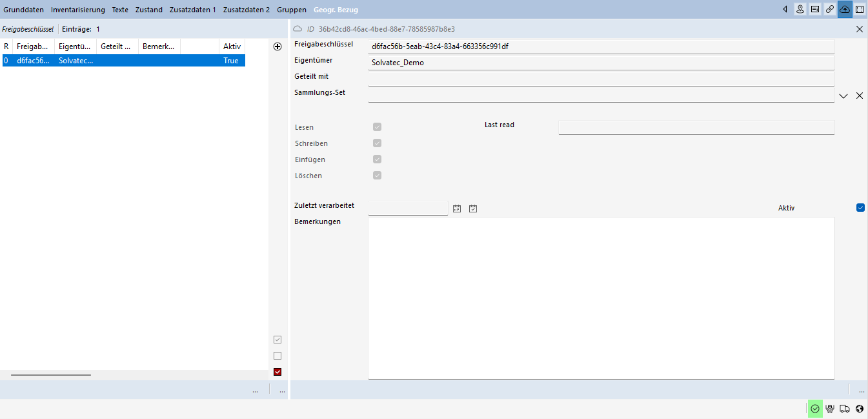Open the Inventarisierung tab
The width and height of the screenshot is (868, 419).
[77, 10]
